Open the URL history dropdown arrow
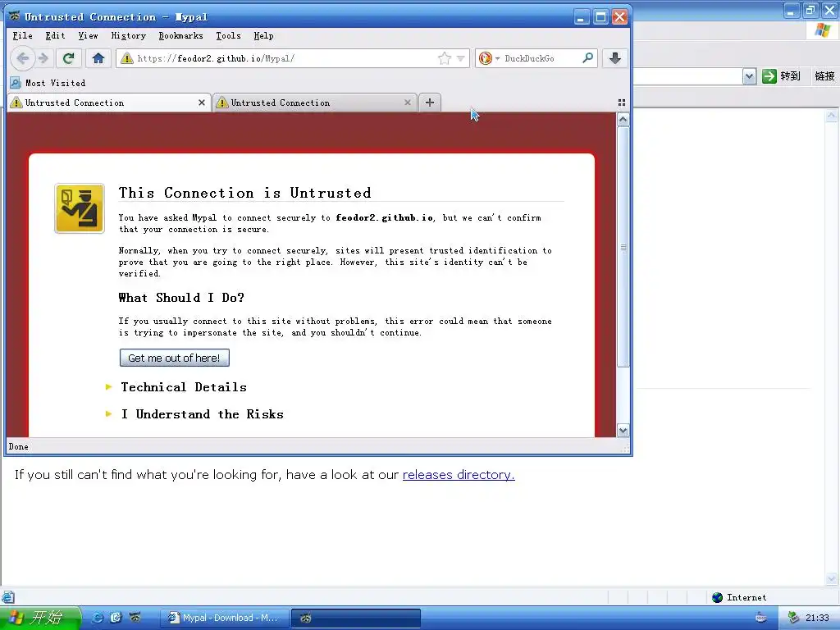 point(461,58)
